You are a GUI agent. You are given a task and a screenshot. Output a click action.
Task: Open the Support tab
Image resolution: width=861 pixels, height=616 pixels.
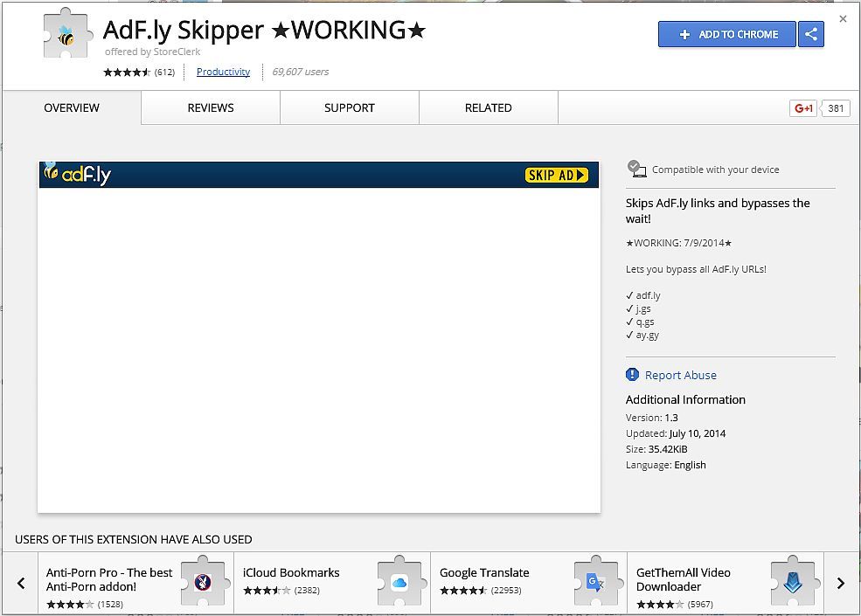pos(350,107)
